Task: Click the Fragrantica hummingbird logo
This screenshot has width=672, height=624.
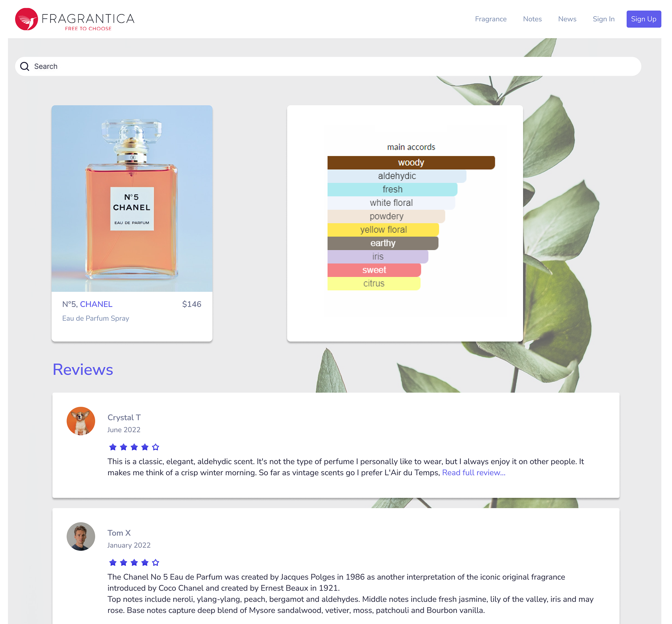Action: [27, 19]
